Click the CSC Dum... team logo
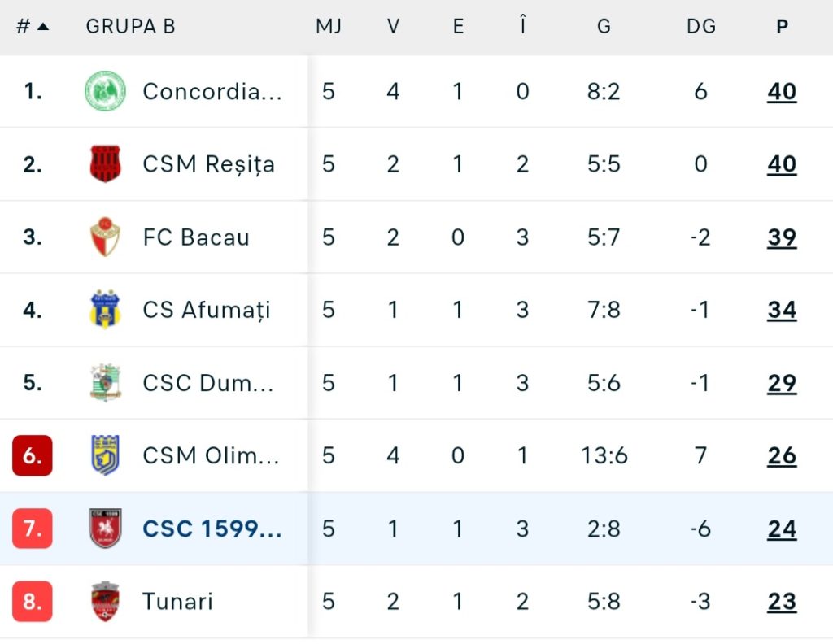This screenshot has width=833, height=644. click(x=105, y=383)
